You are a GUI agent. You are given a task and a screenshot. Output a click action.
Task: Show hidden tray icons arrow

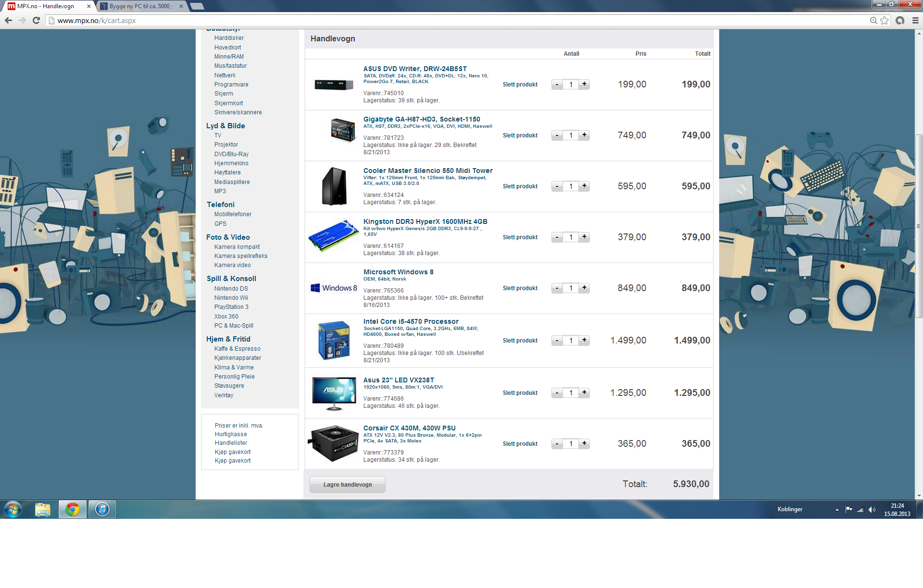[x=837, y=510]
